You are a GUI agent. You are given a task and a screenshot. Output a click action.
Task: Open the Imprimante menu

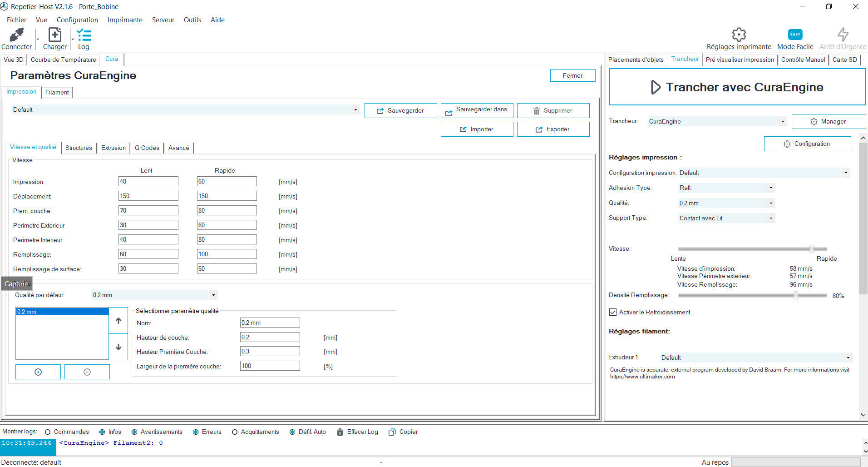pyautogui.click(x=125, y=20)
